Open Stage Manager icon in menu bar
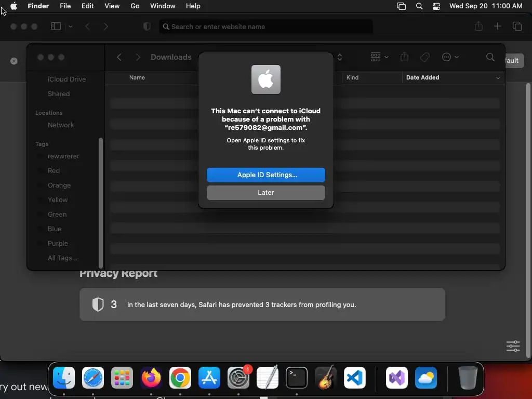This screenshot has width=532, height=399. (402, 6)
